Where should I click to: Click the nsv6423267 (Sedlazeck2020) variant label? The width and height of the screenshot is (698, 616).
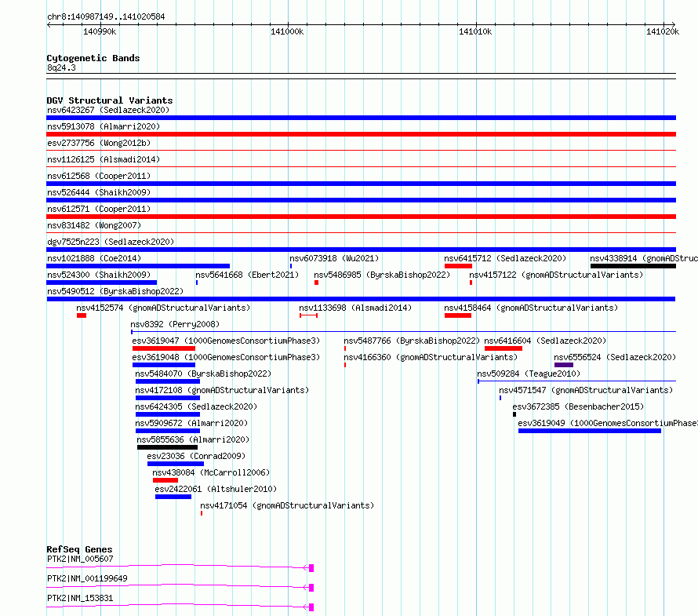108,110
